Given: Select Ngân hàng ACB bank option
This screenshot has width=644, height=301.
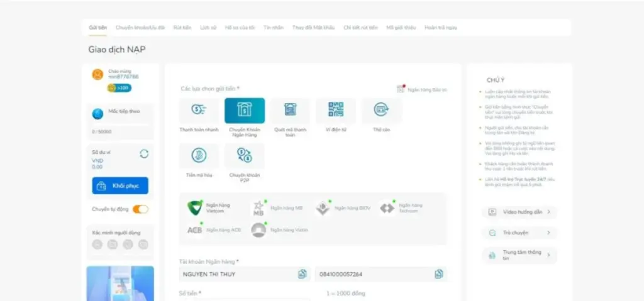Looking at the screenshot, I should 214,230.
